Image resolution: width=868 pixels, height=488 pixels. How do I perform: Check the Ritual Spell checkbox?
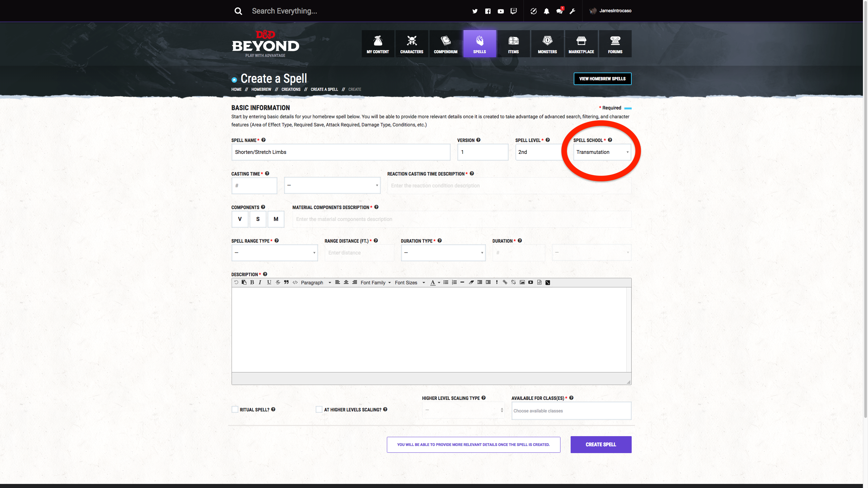pos(235,409)
